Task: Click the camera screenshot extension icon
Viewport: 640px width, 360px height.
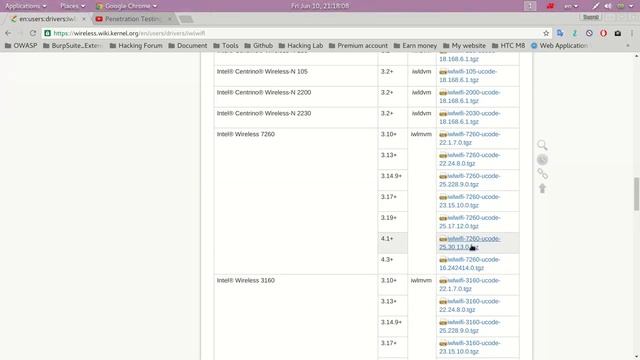Action: pyautogui.click(x=618, y=33)
